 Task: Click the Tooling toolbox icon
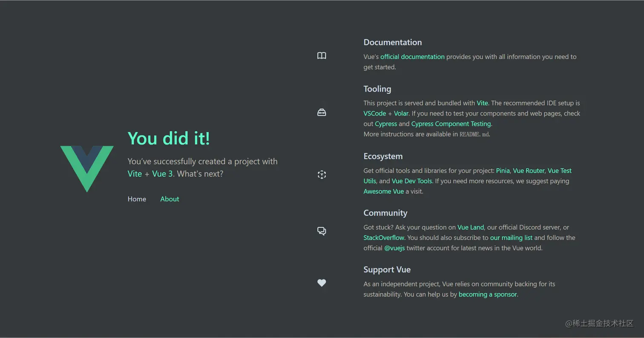(x=322, y=113)
